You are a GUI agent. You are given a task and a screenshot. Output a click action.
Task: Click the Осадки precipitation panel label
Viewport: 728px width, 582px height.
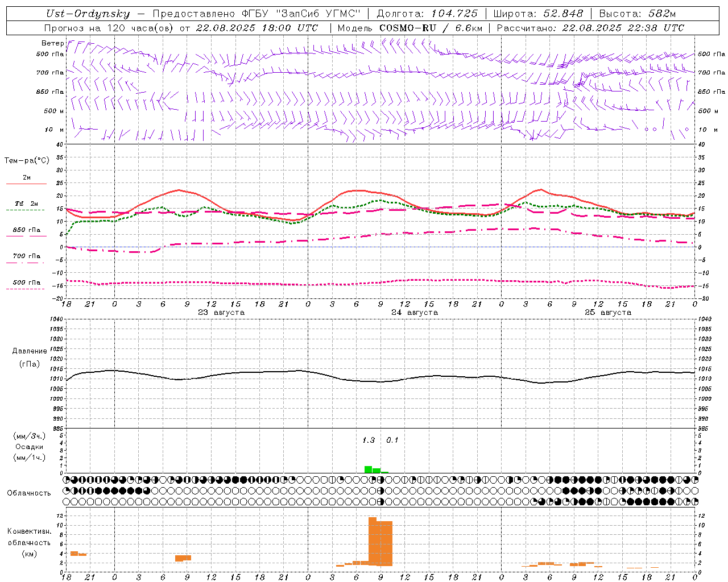click(x=29, y=447)
